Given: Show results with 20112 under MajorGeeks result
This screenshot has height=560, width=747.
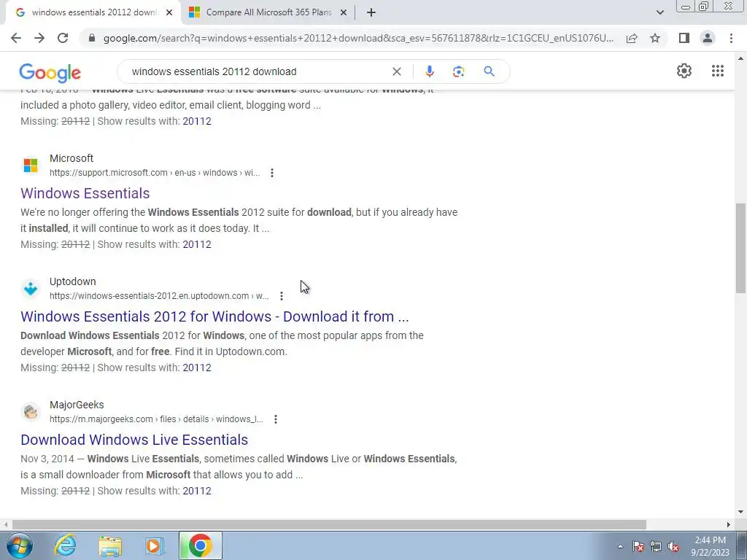Looking at the screenshot, I should [x=197, y=491].
